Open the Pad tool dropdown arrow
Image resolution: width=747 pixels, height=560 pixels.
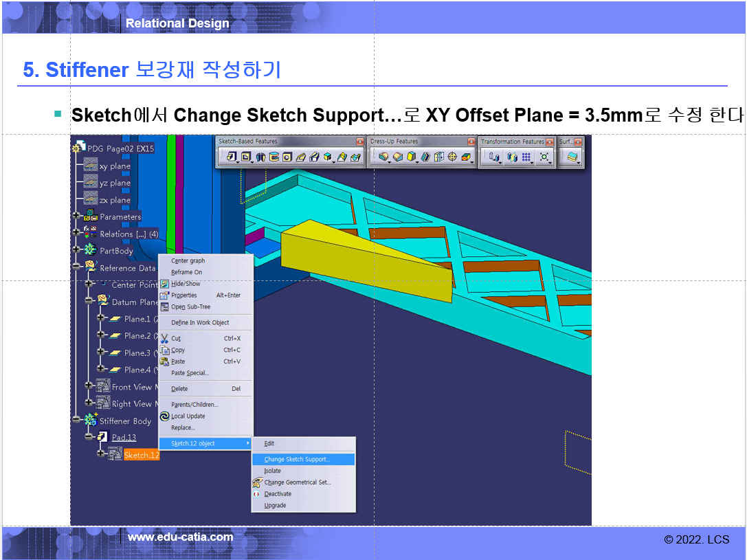click(237, 162)
